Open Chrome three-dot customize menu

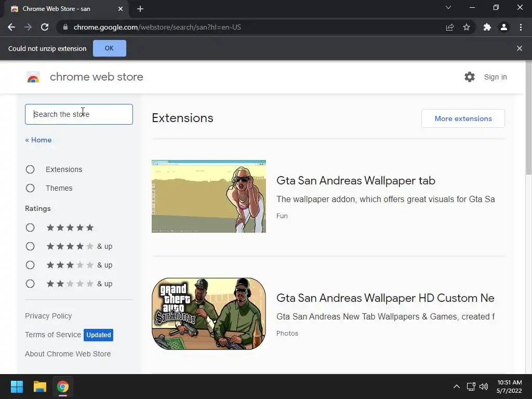521,27
